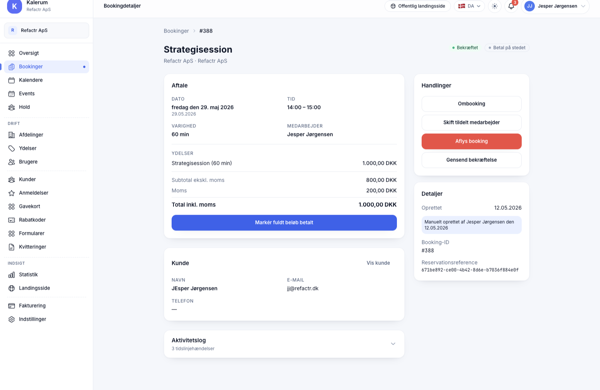Click the #388 breadcrumb text

point(206,31)
